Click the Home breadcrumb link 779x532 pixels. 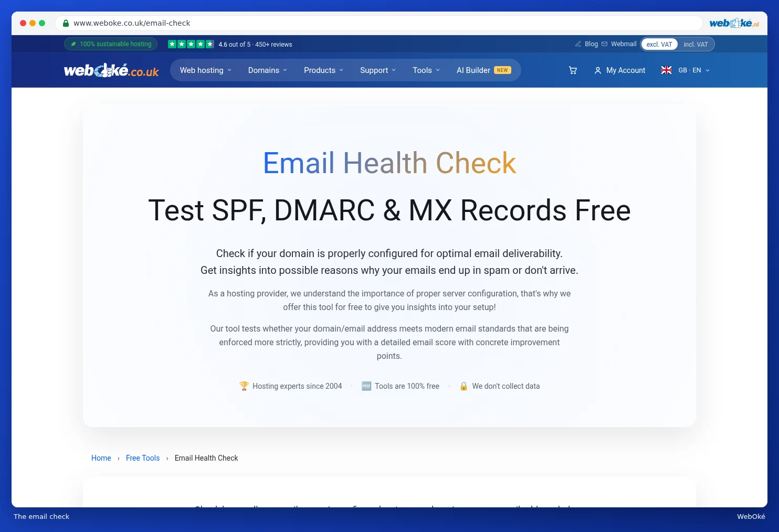tap(101, 458)
